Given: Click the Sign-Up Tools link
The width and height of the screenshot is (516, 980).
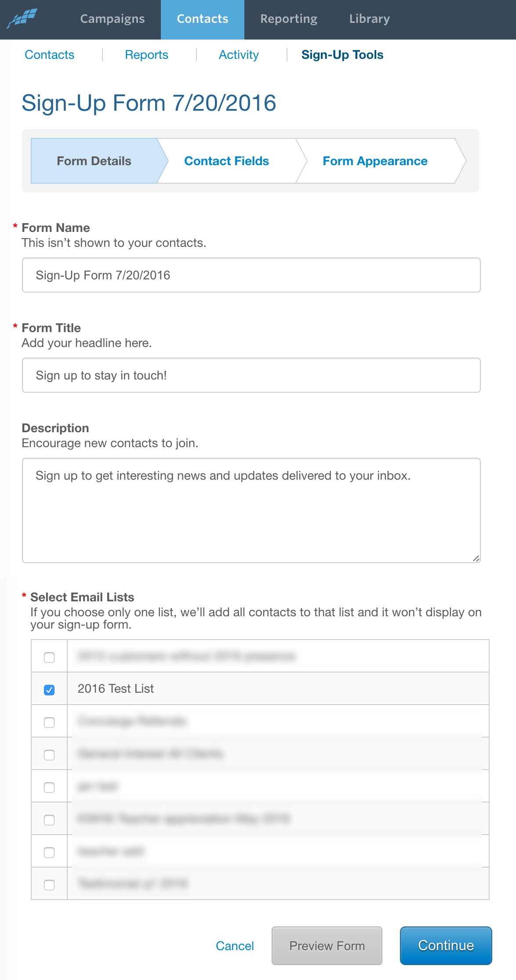Looking at the screenshot, I should pos(342,55).
